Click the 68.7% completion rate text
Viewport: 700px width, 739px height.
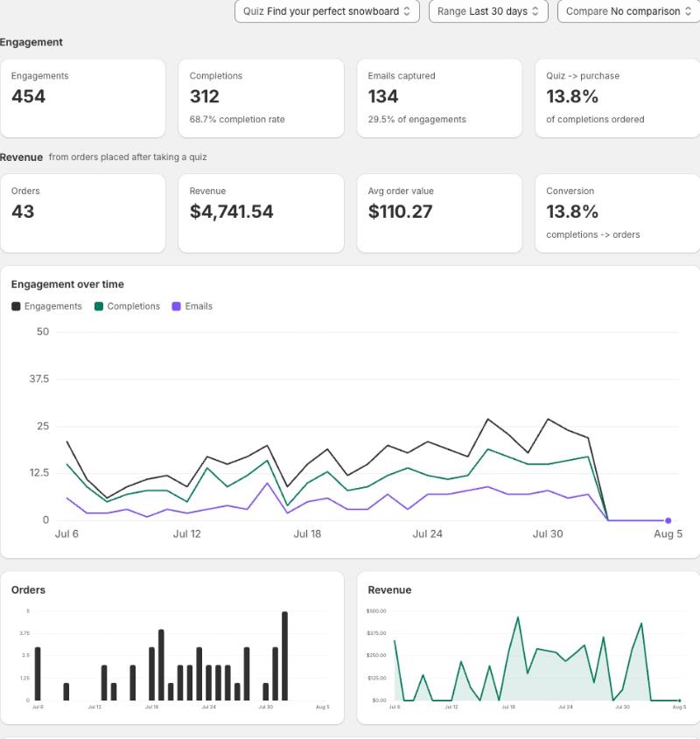point(237,120)
